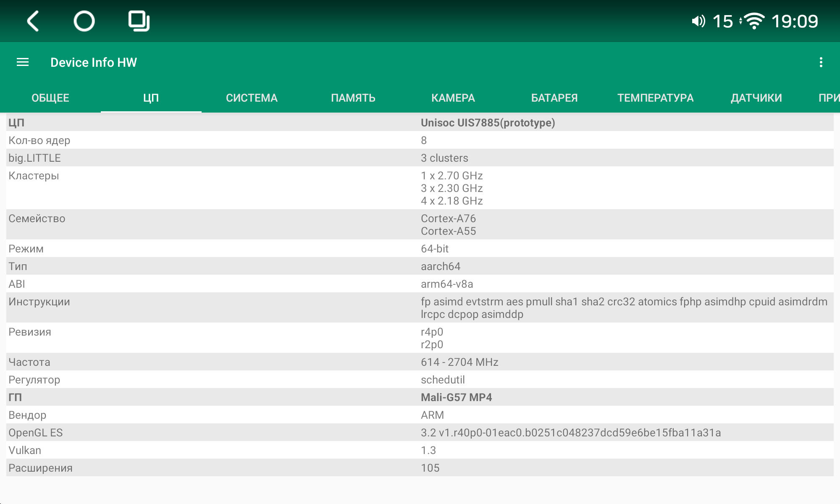Tap the 614 - 2704 MHz value
This screenshot has width=840, height=504.
(459, 362)
